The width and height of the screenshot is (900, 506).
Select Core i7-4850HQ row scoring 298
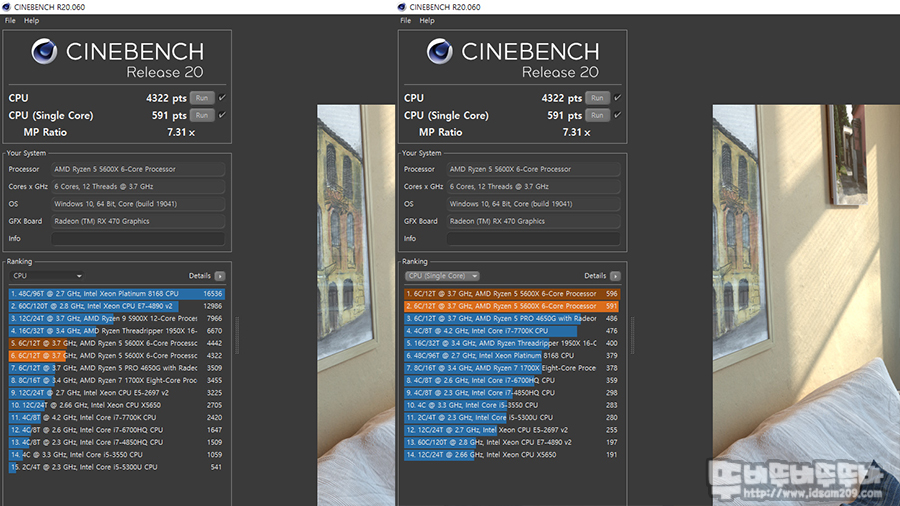512,393
